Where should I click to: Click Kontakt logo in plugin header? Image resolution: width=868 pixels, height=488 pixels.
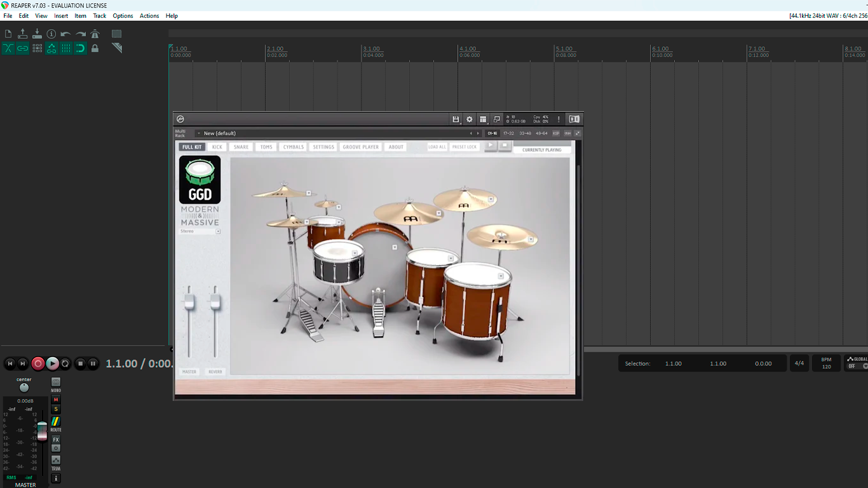pyautogui.click(x=180, y=119)
